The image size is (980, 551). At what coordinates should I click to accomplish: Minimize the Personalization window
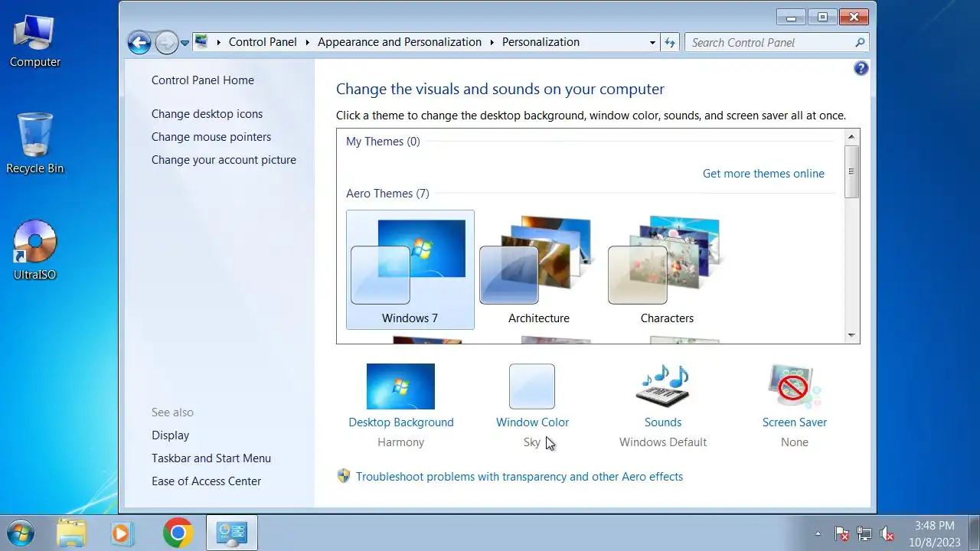pos(791,17)
